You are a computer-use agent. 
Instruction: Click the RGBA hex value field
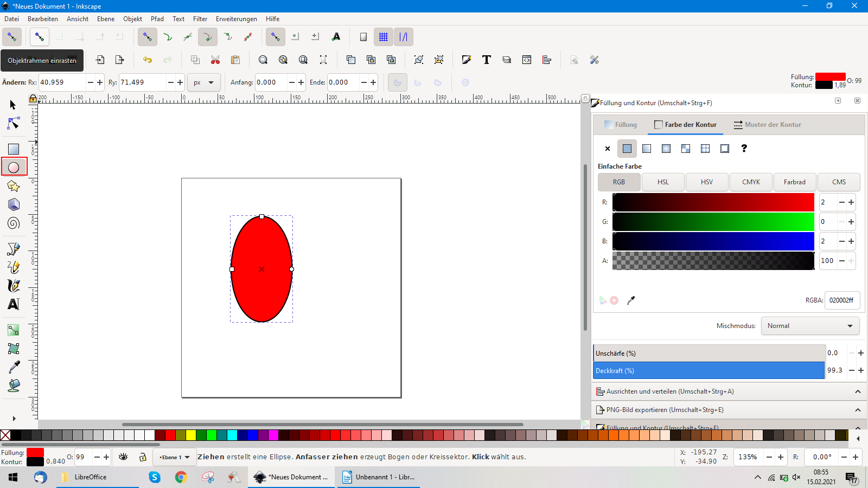click(841, 300)
